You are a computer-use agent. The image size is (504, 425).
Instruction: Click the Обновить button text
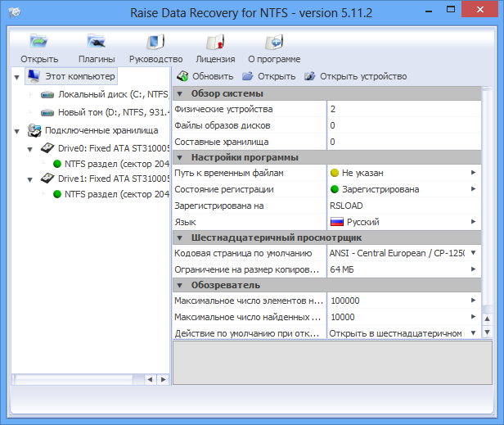(213, 76)
